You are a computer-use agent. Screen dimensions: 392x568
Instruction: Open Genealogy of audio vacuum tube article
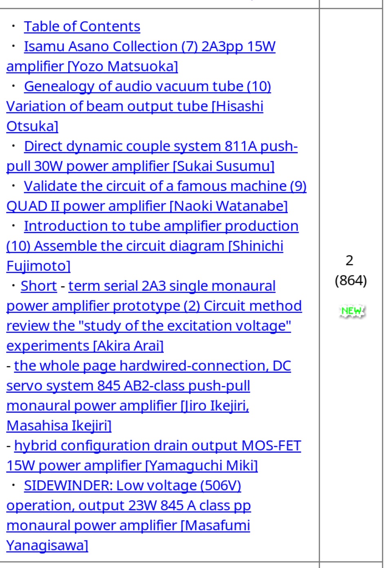tap(148, 87)
